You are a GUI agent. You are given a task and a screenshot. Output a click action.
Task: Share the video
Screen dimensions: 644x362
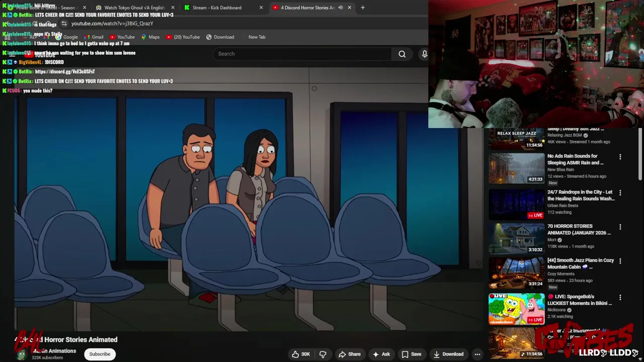tap(350, 354)
